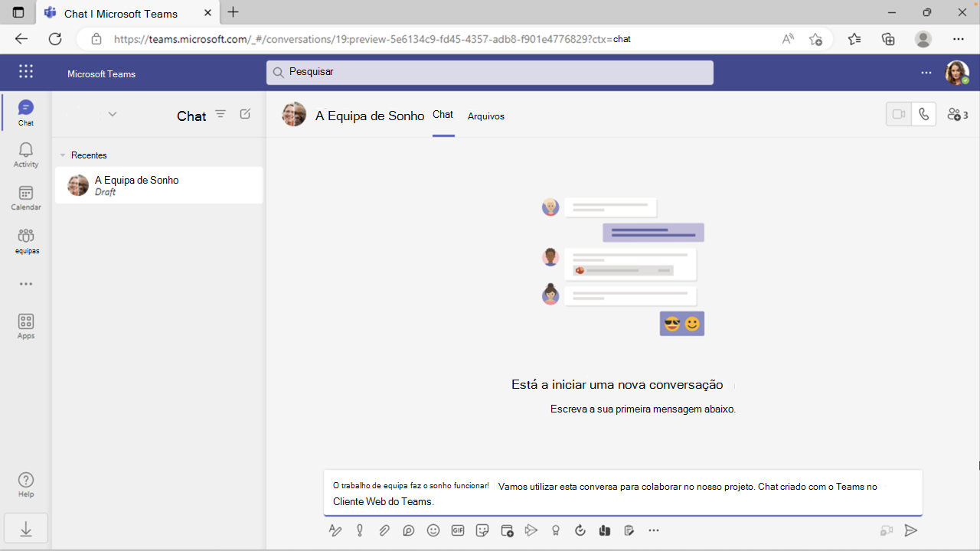
Task: Open a new browser tab
Action: [234, 12]
